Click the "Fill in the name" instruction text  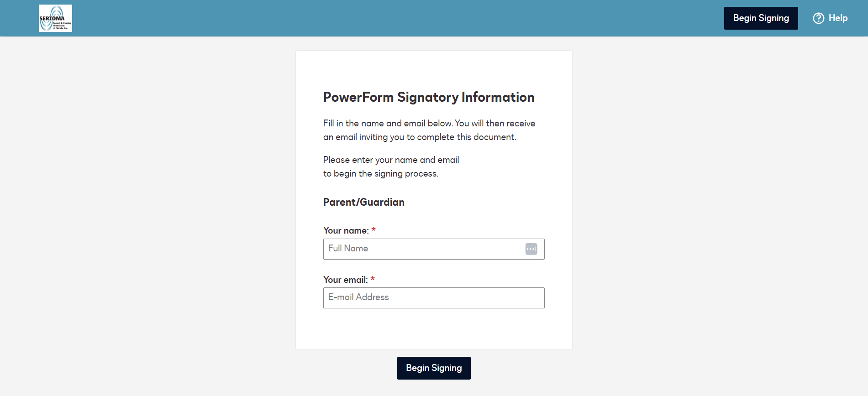[x=429, y=124]
